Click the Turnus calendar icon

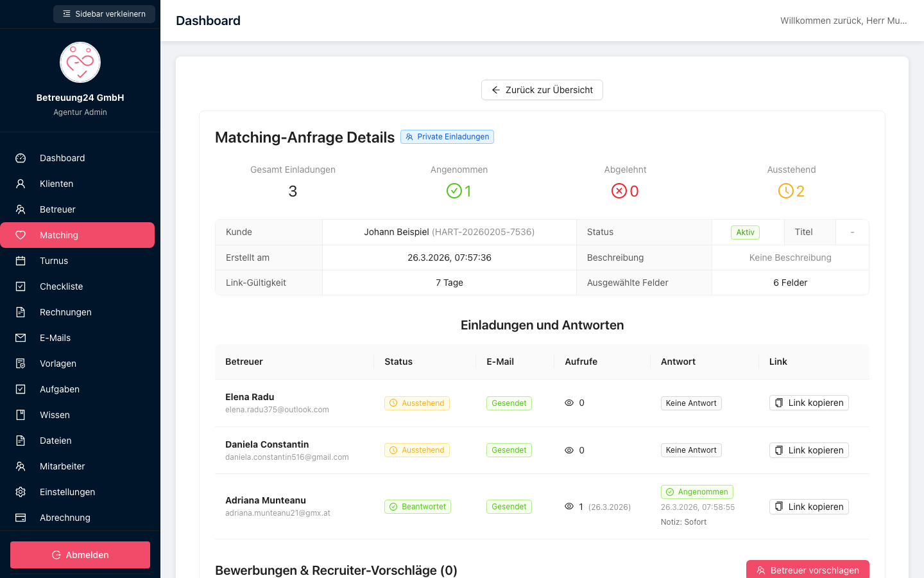click(x=21, y=261)
